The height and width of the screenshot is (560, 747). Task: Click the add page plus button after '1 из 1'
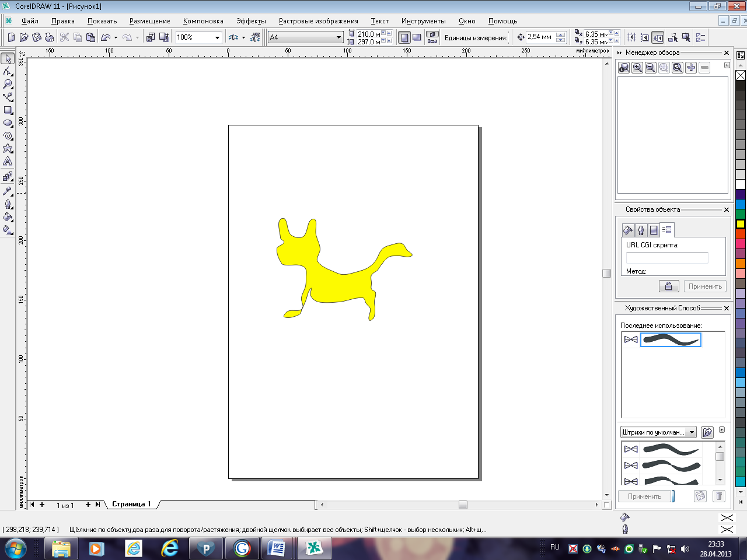(88, 505)
